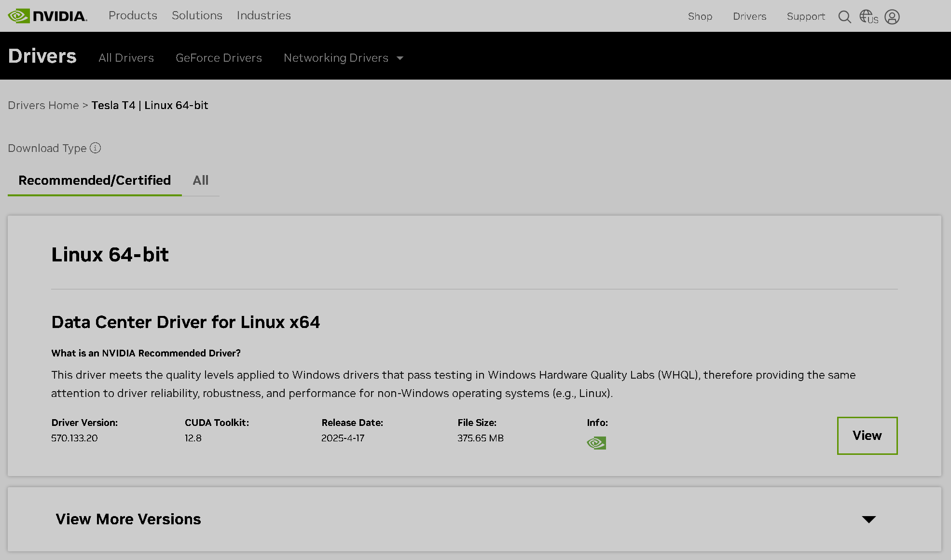Screen dimensions: 951x560
Task: Open the View More Versions panel
Action: pos(128,519)
